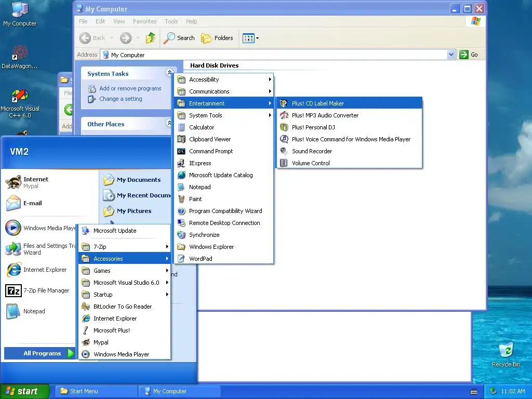Expand the Games program folder
This screenshot has width=532, height=399.
125,271
